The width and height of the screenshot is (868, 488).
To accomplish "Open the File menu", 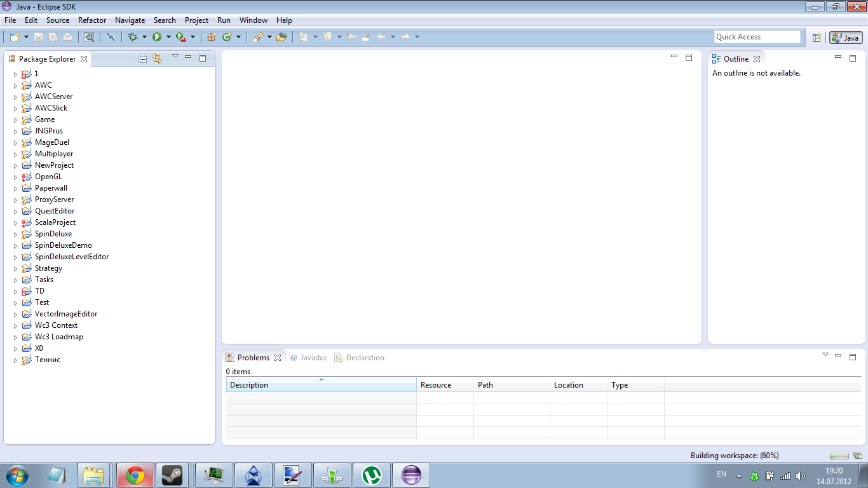I will [10, 20].
